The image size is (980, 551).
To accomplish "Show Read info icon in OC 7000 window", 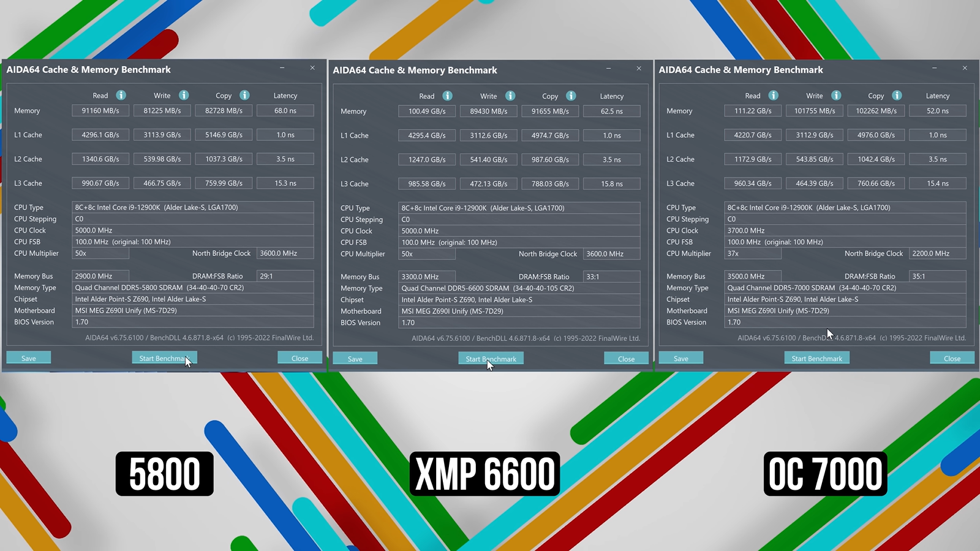I will pos(774,95).
